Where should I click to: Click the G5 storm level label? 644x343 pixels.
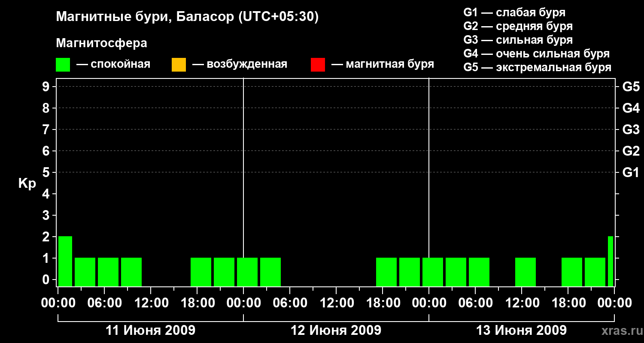point(631,87)
